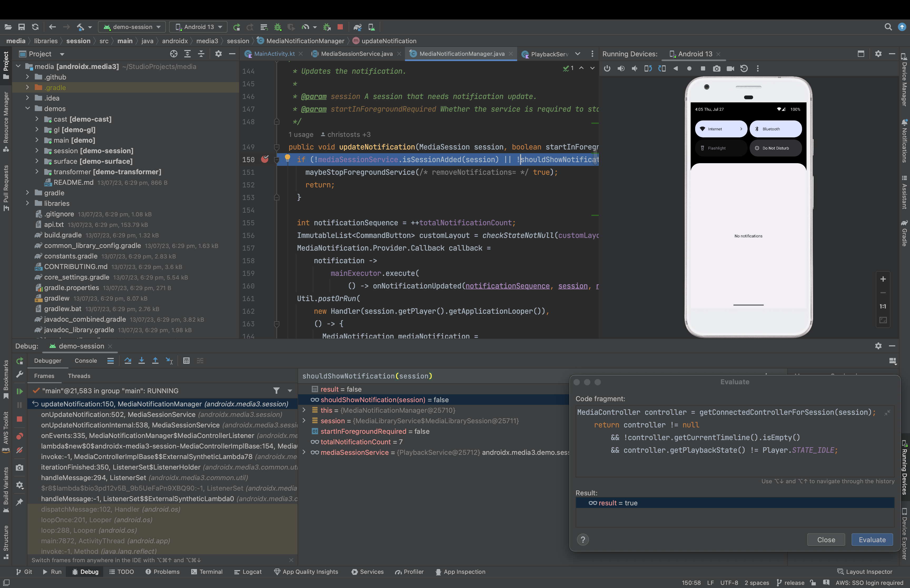Toggle the Do Not Disturb tile
The width and height of the screenshot is (910, 588).
tap(776, 148)
